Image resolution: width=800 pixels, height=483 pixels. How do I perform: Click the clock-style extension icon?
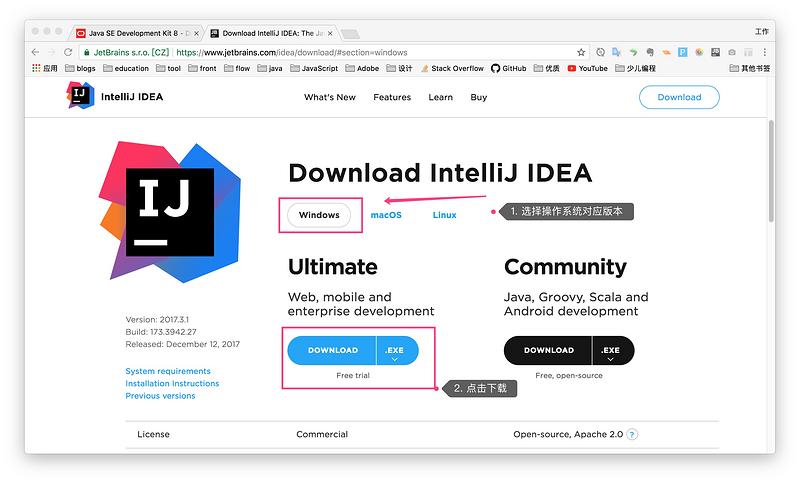(x=601, y=52)
